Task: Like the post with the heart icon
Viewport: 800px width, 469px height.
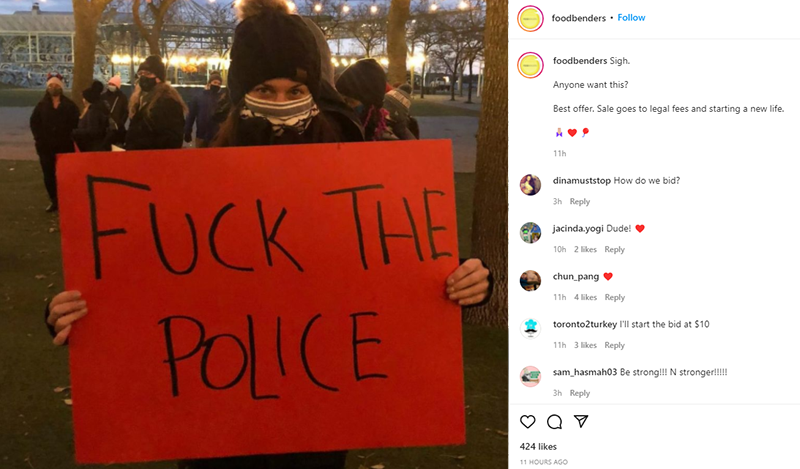Action: point(528,422)
